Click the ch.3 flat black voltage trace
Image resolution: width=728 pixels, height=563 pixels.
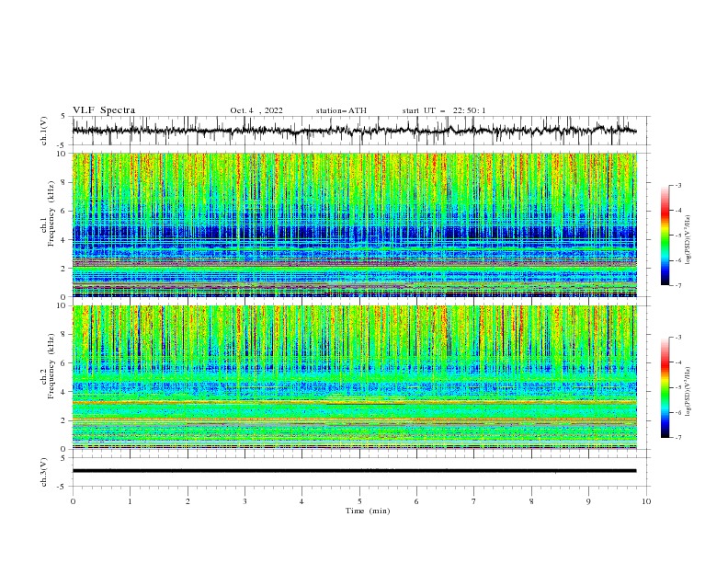[x=354, y=471]
